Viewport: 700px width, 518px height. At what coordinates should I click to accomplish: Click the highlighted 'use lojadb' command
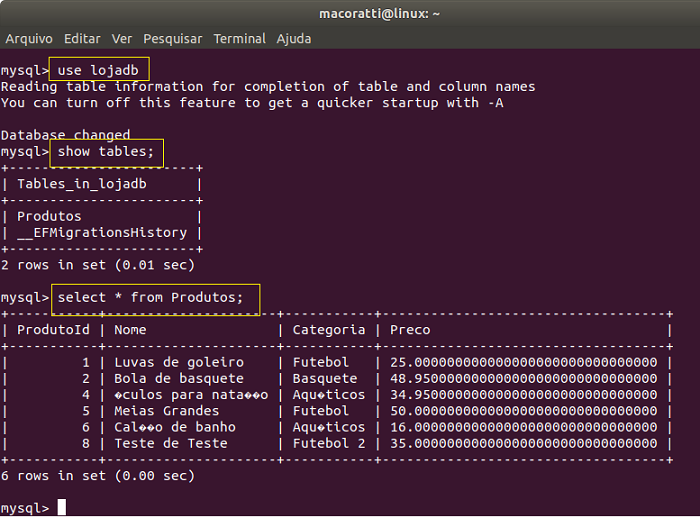[x=99, y=70]
